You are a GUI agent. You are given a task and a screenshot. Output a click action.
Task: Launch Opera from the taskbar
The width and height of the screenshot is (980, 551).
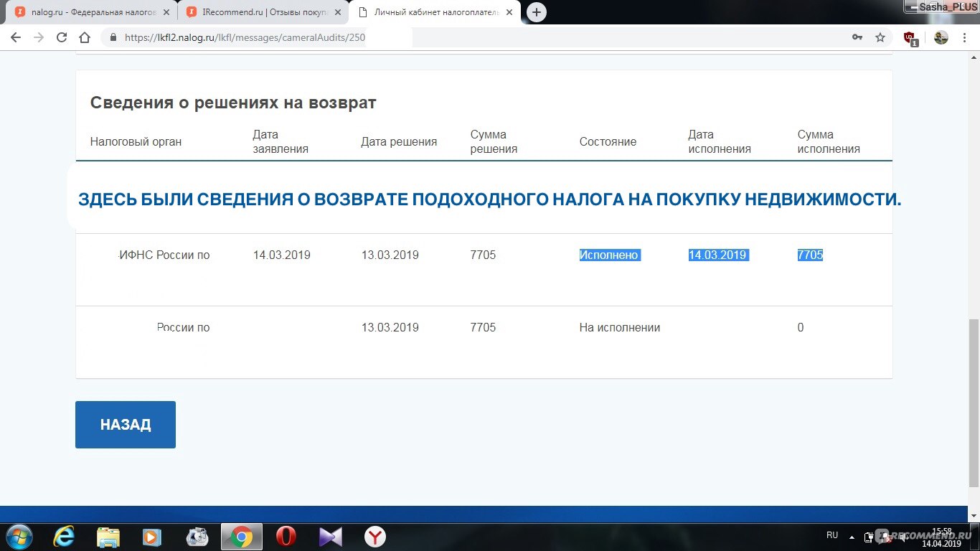(286, 537)
